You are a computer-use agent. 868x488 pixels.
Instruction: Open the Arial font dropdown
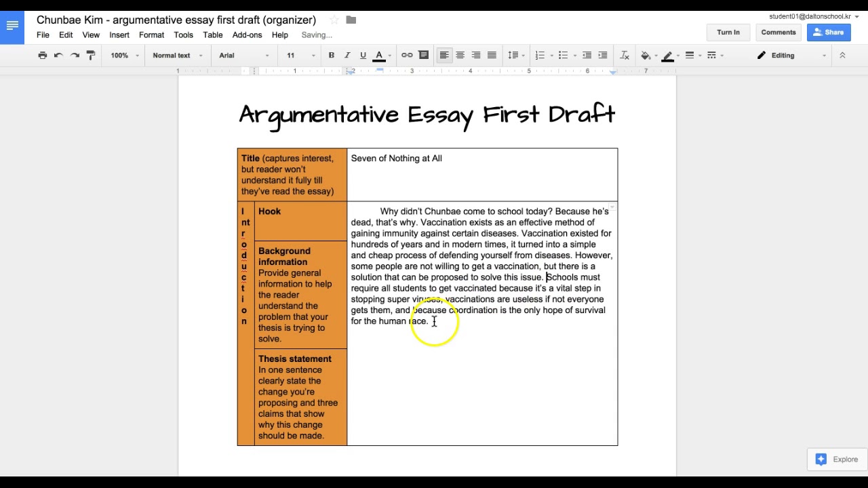click(243, 56)
